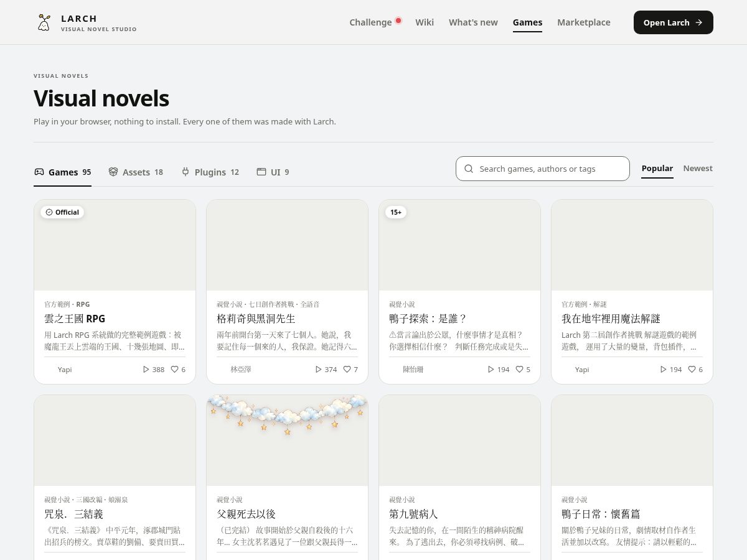Click author Yapi on 我在地牢裡用魔法解謎 card
Image resolution: width=747 pixels, height=560 pixels.
click(582, 370)
